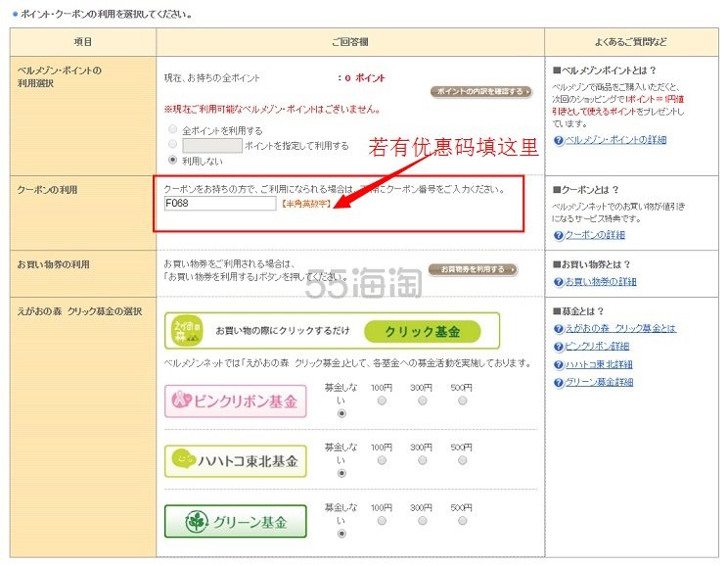Click the お買い物券の利用 row label
This screenshot has height=566, width=728.
tap(54, 264)
